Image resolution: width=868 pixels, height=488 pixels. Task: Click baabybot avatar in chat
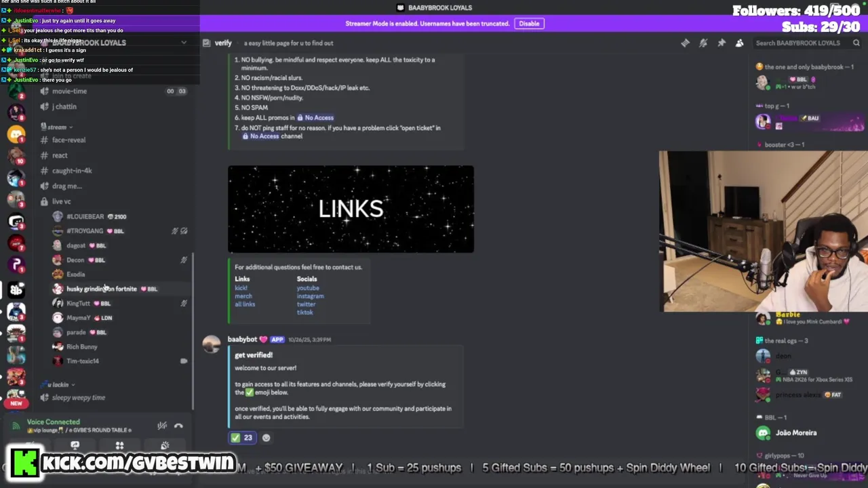212,345
